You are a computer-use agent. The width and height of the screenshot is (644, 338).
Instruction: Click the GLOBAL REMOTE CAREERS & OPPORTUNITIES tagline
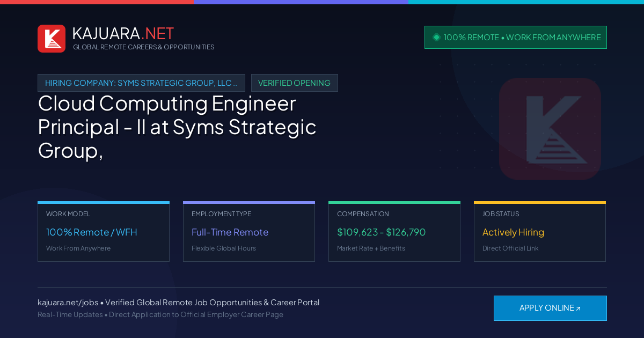point(144,47)
